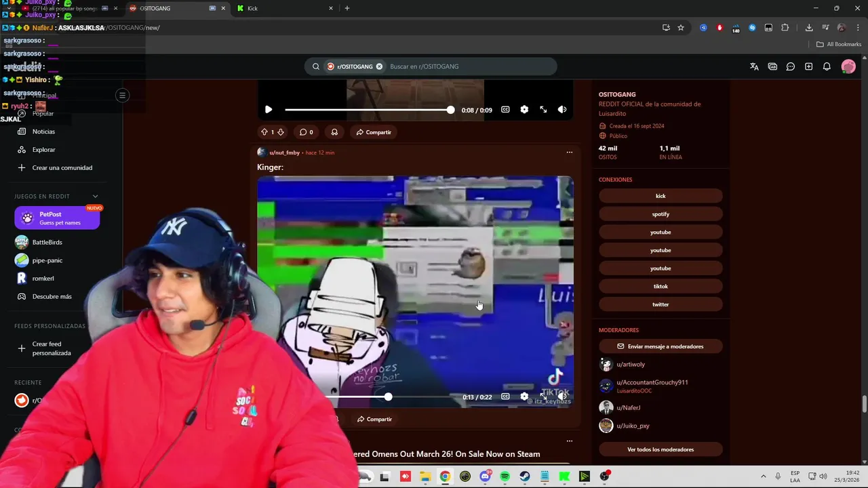This screenshot has height=488, width=868.
Task: Open Reddit translate language icon
Action: (754, 66)
